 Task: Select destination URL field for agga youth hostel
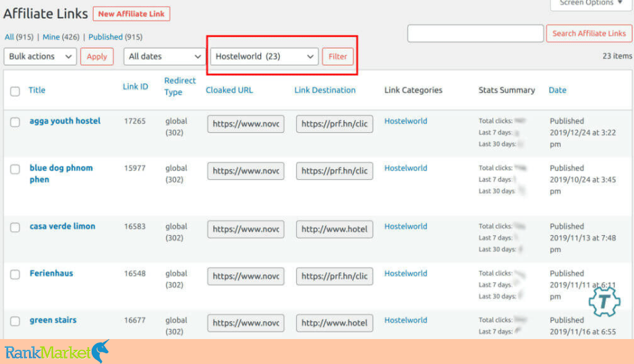tap(335, 123)
